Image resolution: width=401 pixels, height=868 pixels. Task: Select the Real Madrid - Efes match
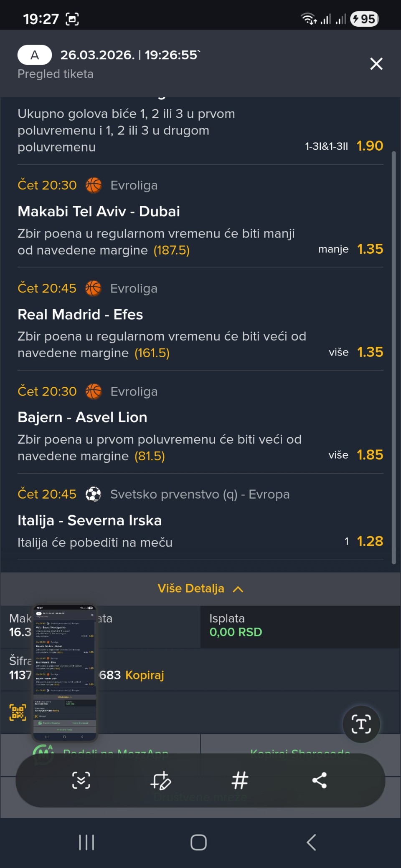80,314
